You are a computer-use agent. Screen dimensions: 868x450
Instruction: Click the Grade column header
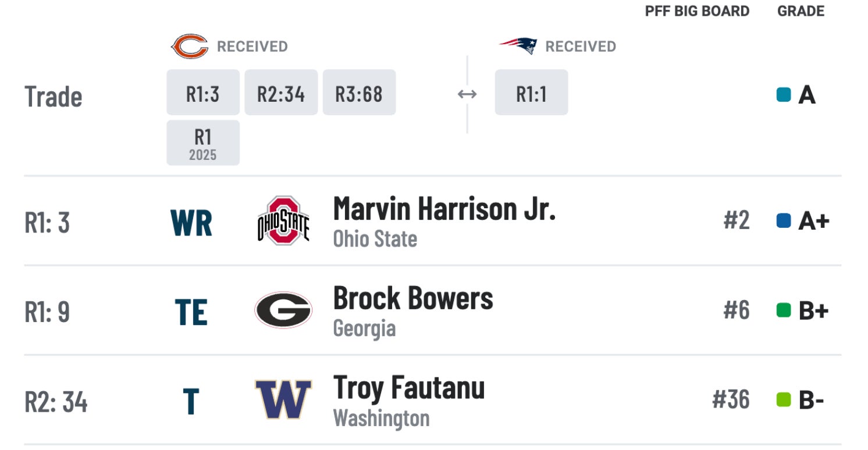[801, 11]
